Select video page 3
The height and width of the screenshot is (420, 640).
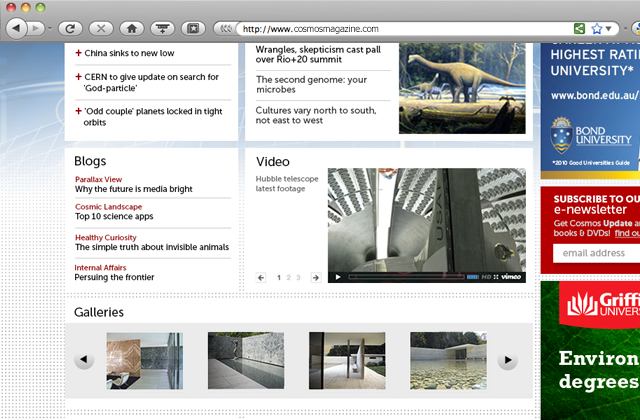(x=298, y=278)
